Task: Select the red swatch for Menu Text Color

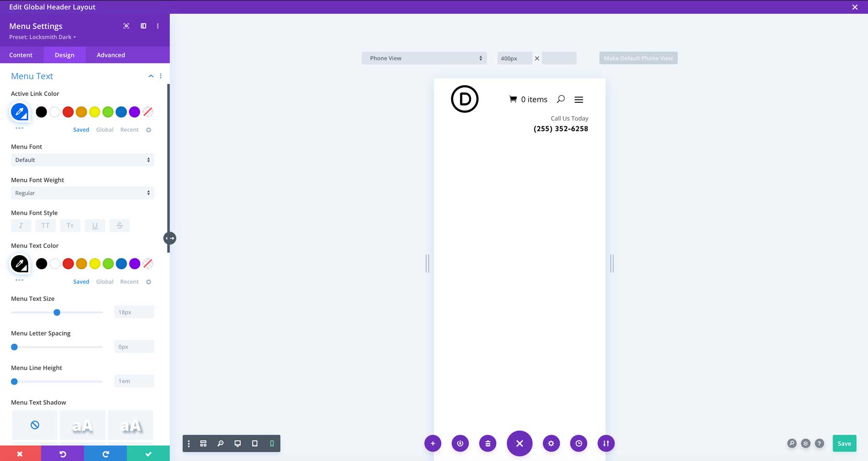Action: coord(68,263)
